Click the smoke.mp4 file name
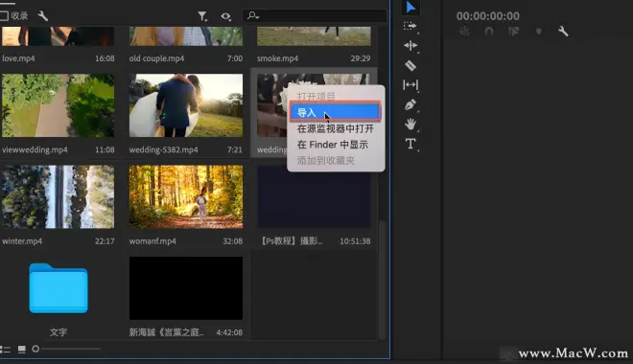 click(x=278, y=58)
